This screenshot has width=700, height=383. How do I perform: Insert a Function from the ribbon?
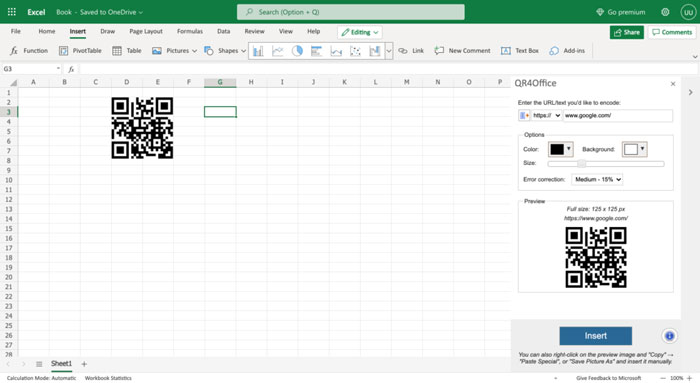29,51
